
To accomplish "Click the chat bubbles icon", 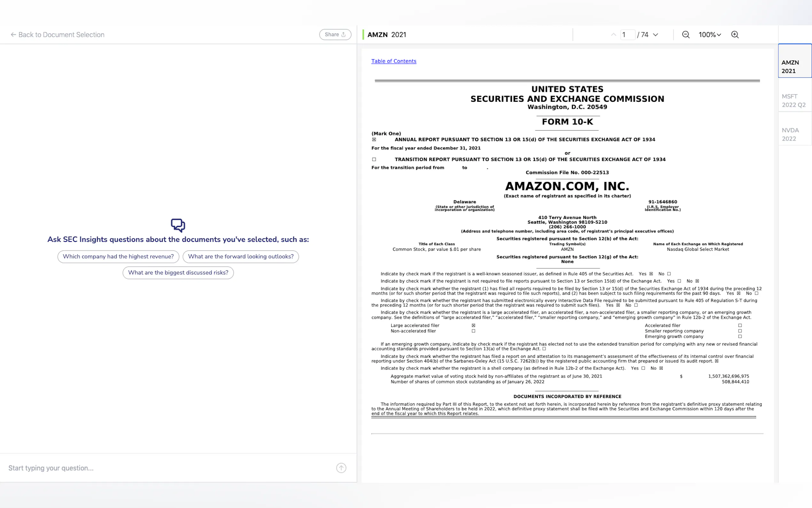I will pyautogui.click(x=178, y=225).
